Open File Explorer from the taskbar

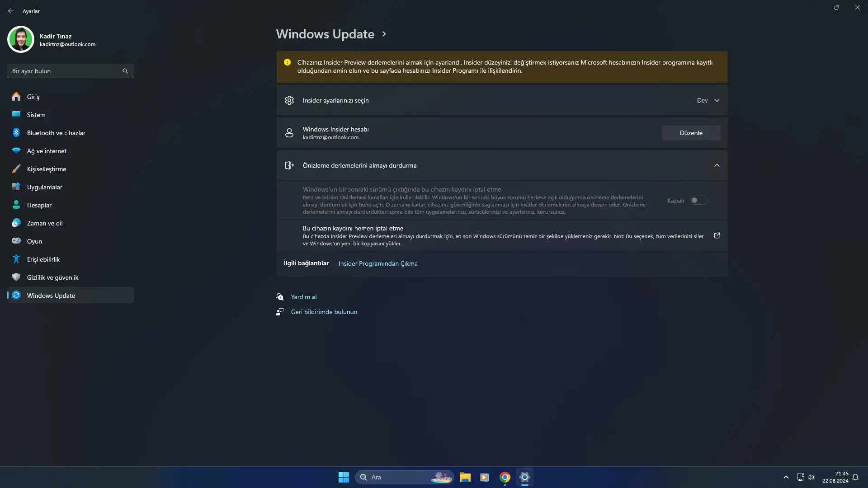click(465, 477)
